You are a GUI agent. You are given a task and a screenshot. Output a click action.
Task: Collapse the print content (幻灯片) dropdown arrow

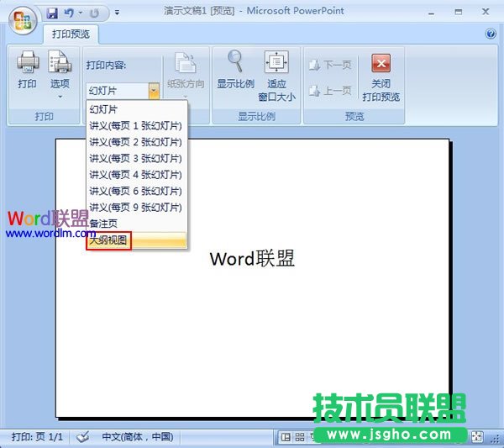pos(154,90)
